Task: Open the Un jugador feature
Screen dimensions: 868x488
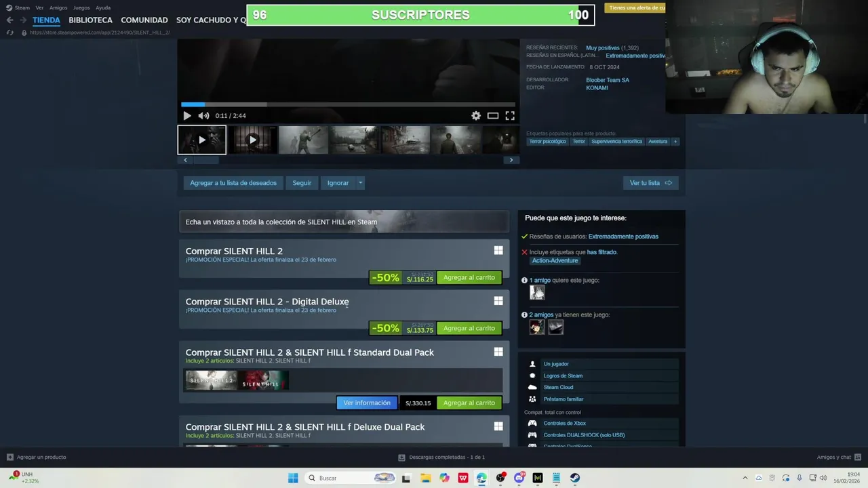Action: click(602, 364)
